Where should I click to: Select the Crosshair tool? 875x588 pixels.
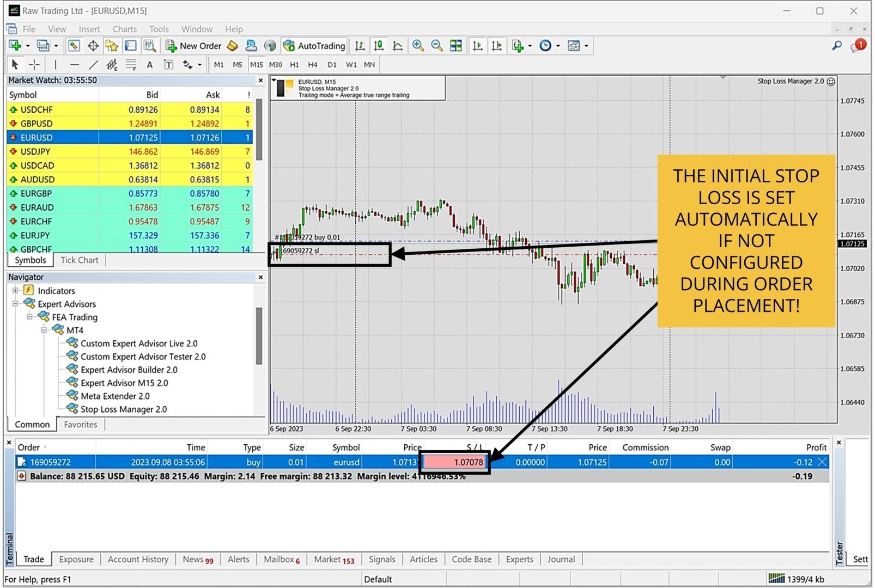point(34,65)
